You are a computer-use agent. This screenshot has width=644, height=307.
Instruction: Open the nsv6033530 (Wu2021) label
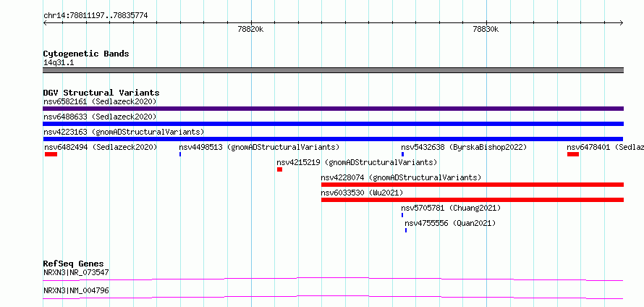coord(362,193)
